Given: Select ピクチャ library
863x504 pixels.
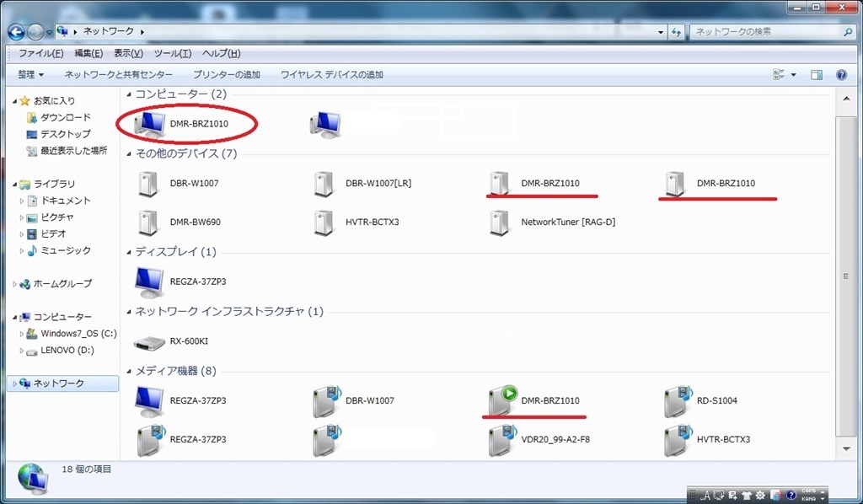Looking at the screenshot, I should [x=56, y=217].
